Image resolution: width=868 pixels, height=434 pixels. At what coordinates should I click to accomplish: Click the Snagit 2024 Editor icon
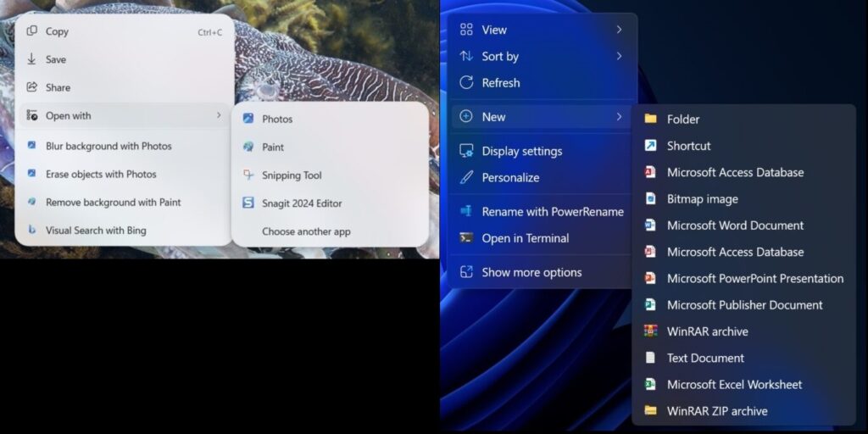[x=248, y=203]
